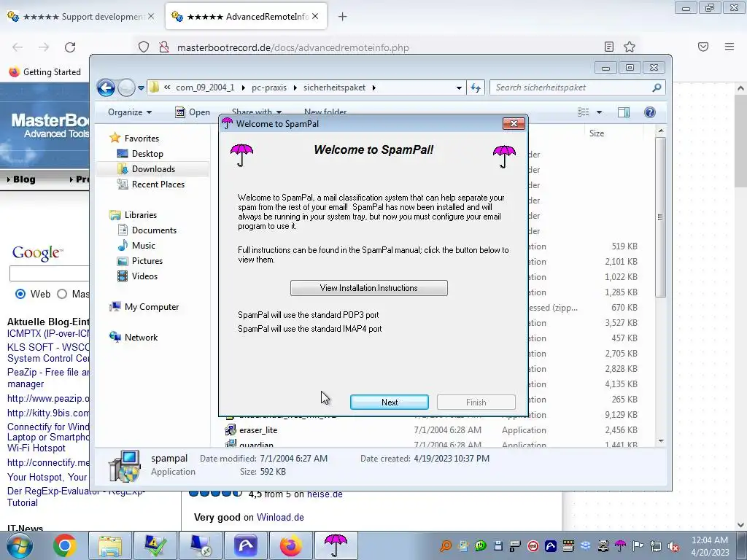The width and height of the screenshot is (747, 560).
Task: Open Recent Places in navigation pane
Action: [x=158, y=184]
